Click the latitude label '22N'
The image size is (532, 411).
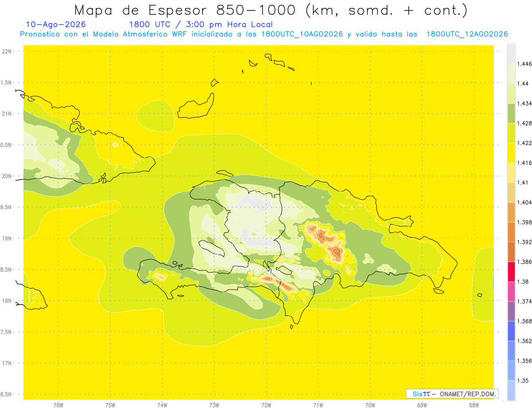pos(7,51)
